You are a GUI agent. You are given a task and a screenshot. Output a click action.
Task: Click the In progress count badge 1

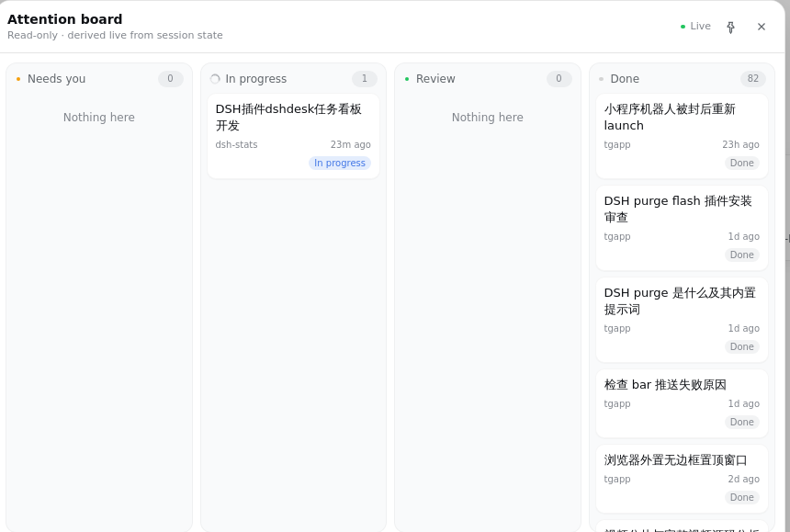pos(365,79)
